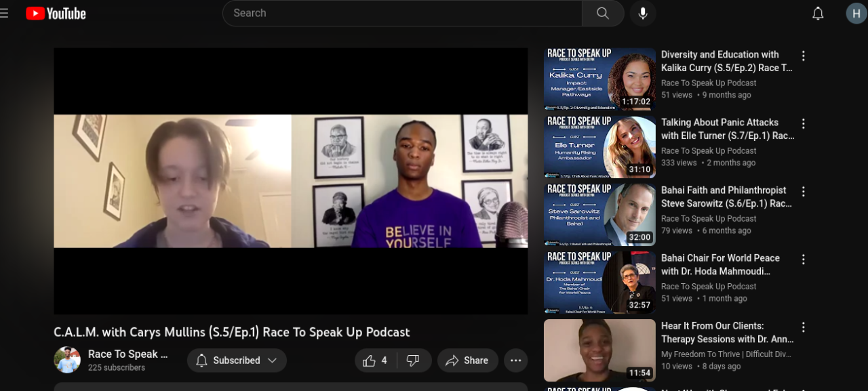Open Race To Speak channel avatar

pos(67,360)
